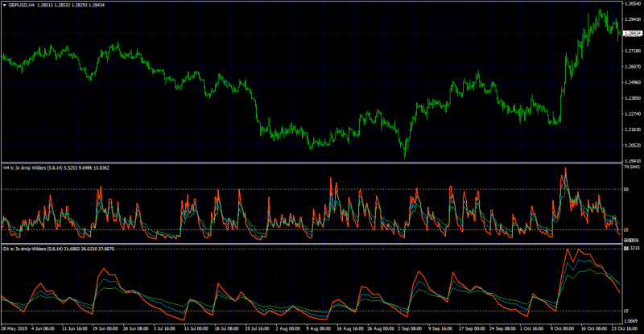
Task: Click level 50 label in H4 indicator
Action: pos(626,189)
